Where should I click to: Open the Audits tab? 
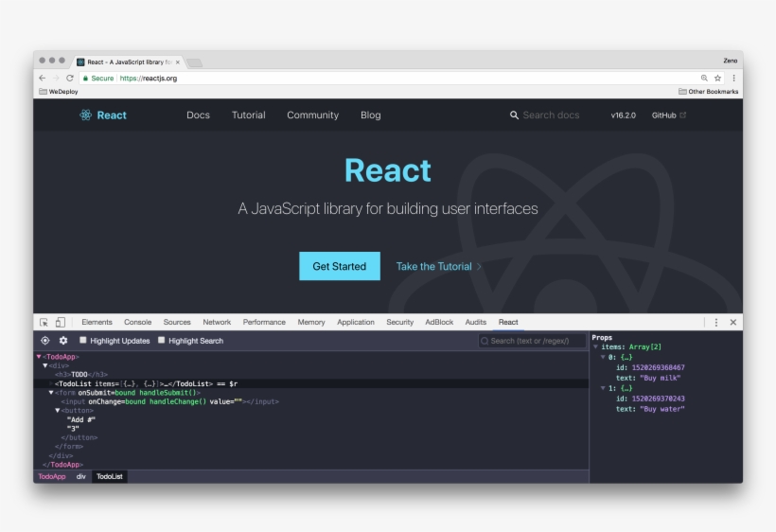[x=476, y=322]
